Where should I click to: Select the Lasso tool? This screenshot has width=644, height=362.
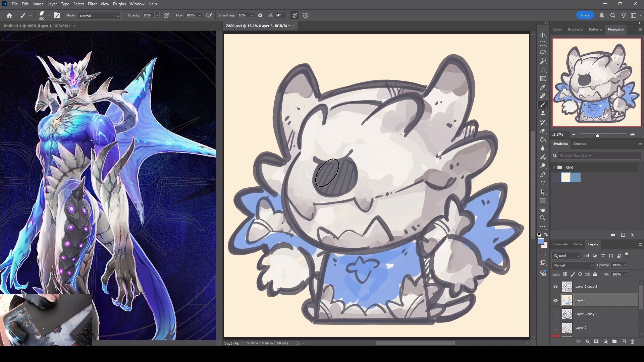click(x=543, y=53)
